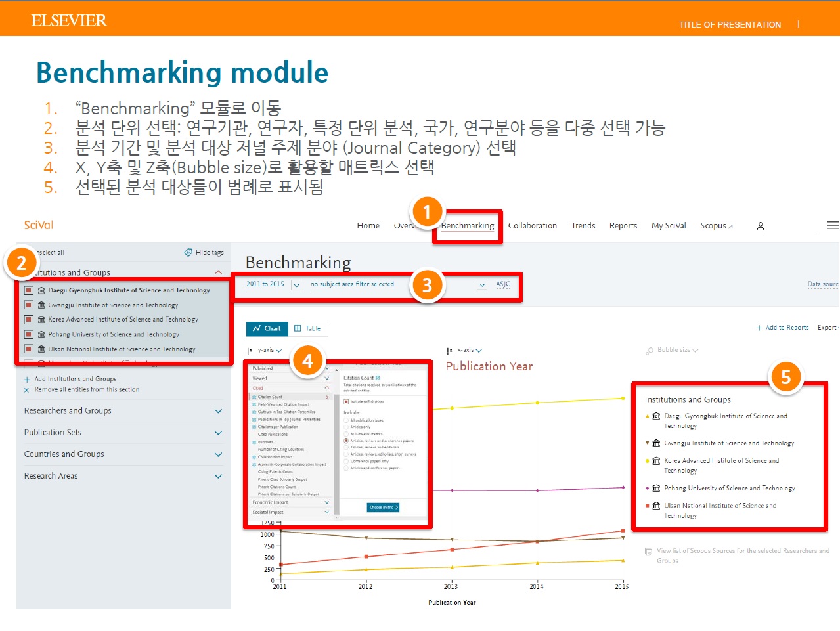
Task: Collapse the Institutions and Groups section
Action: point(218,272)
